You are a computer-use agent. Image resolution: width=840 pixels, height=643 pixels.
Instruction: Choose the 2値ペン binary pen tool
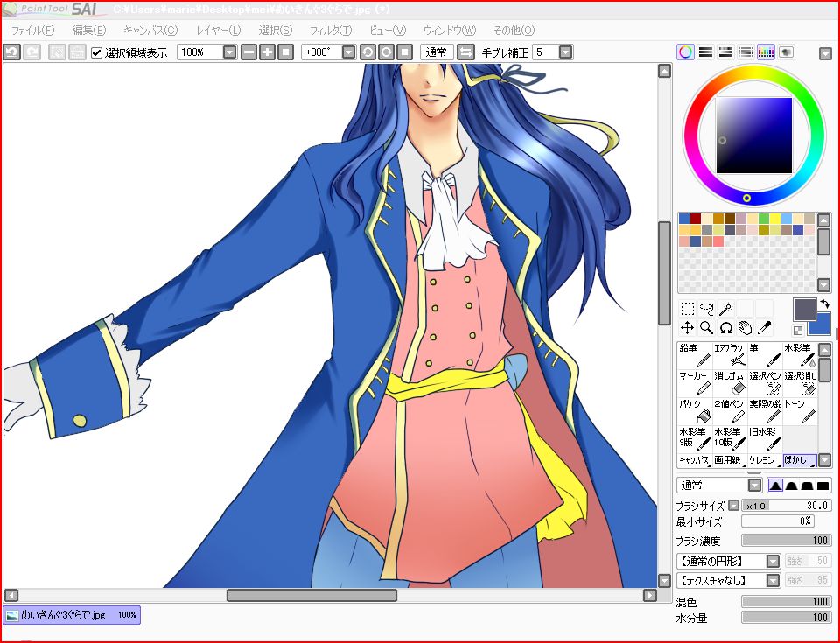click(730, 411)
